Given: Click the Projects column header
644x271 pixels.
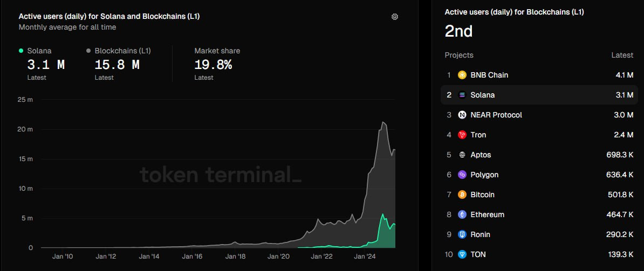Looking at the screenshot, I should coord(459,55).
